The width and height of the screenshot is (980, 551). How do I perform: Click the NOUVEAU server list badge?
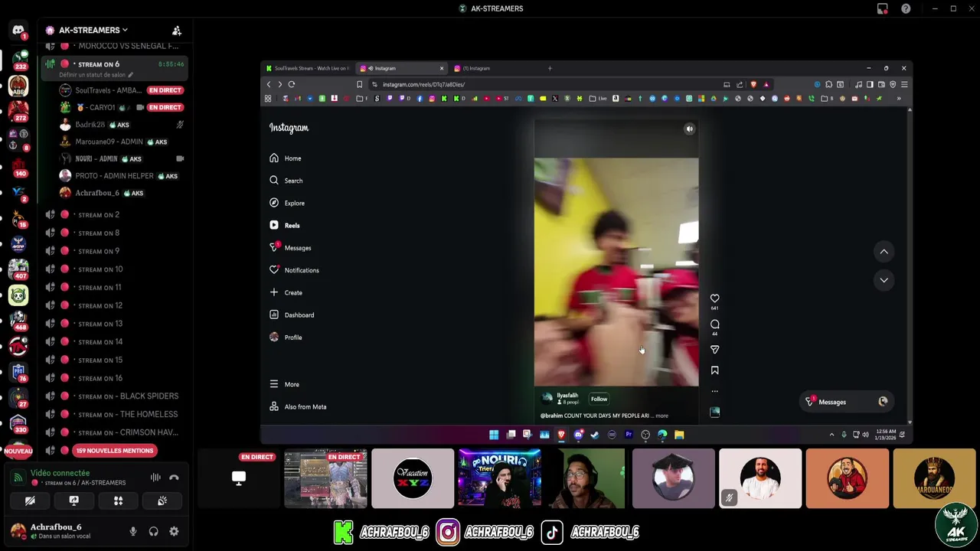tap(18, 452)
